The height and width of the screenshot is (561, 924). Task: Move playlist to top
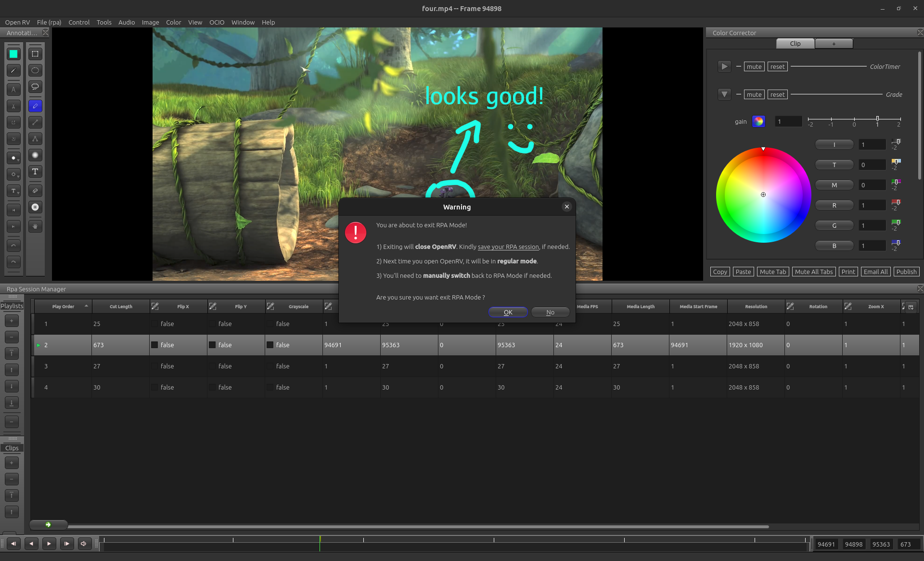pos(12,353)
